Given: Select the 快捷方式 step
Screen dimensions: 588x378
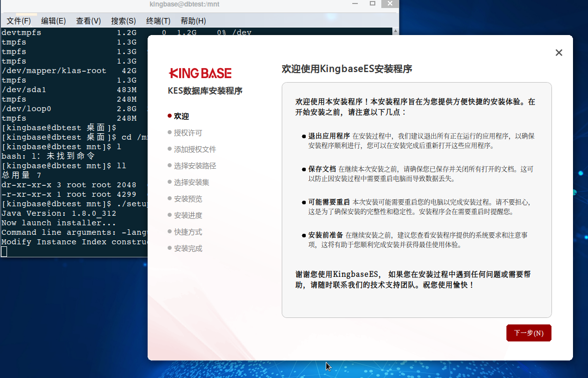Looking at the screenshot, I should (x=185, y=232).
